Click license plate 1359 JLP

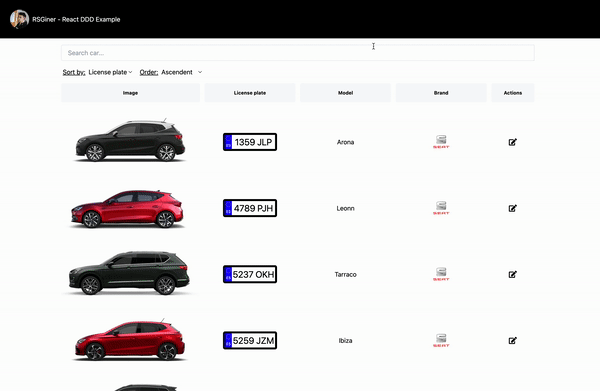click(250, 142)
